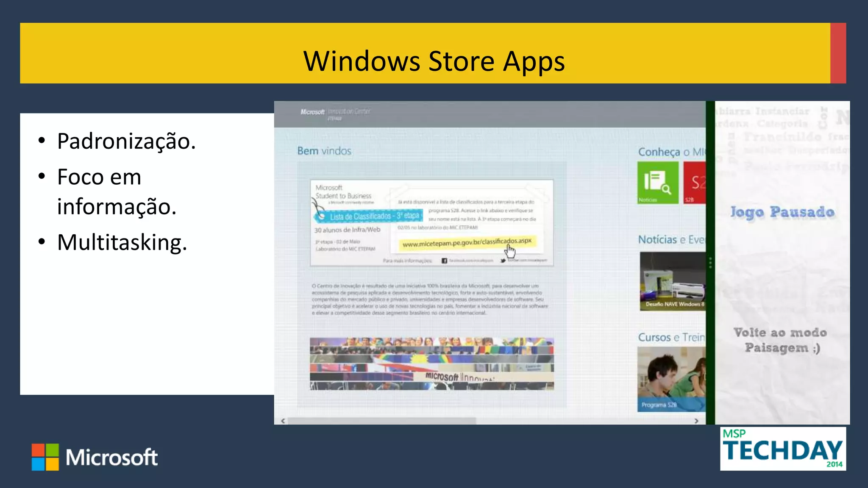Click Volte ao modo Paisagem message

point(780,340)
